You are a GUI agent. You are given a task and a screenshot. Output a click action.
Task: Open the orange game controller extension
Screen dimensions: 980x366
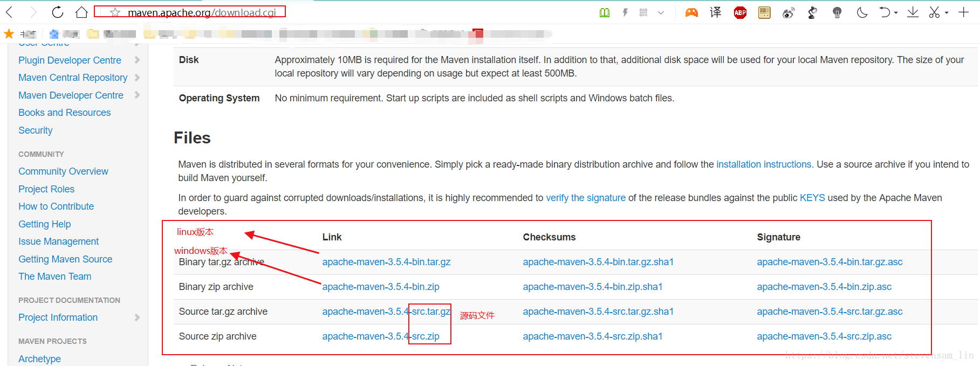point(691,12)
